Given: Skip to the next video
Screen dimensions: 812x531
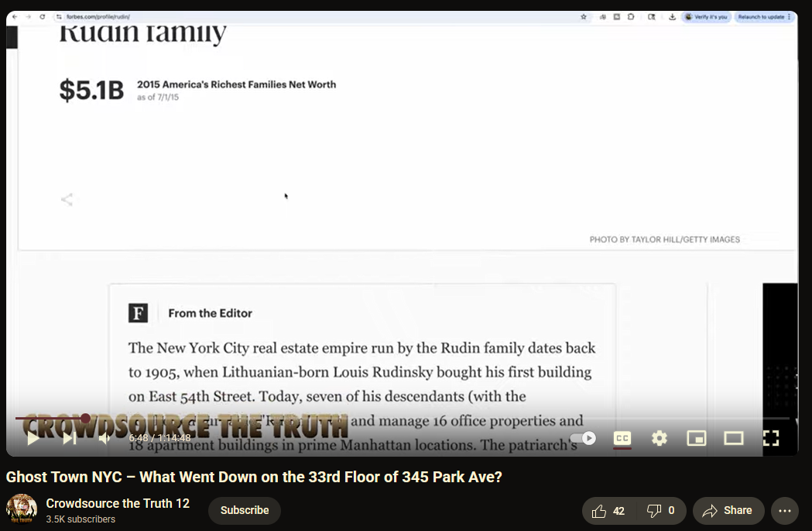Looking at the screenshot, I should click(70, 438).
